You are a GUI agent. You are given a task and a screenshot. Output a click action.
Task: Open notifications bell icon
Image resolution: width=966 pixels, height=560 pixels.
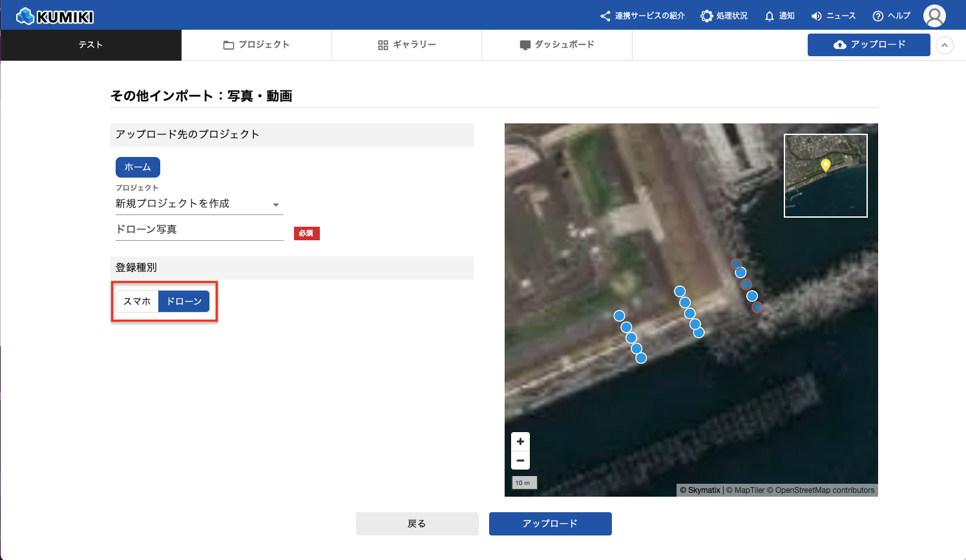[769, 16]
